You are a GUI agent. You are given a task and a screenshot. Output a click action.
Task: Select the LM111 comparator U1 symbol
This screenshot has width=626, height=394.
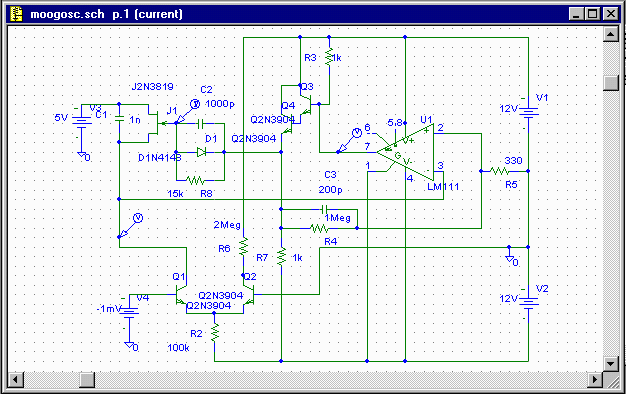tap(405, 152)
